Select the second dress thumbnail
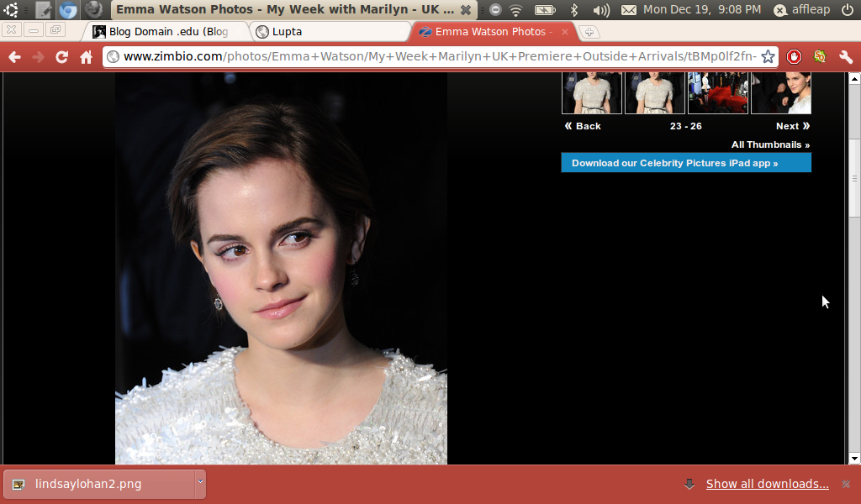The height and width of the screenshot is (504, 861). (x=654, y=92)
